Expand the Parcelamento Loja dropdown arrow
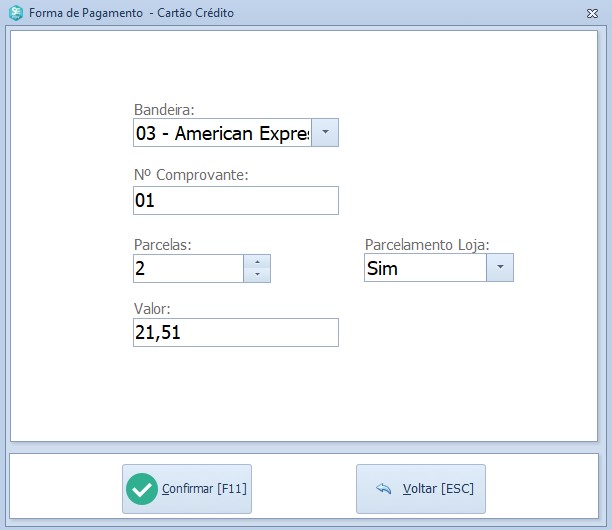 tap(500, 268)
